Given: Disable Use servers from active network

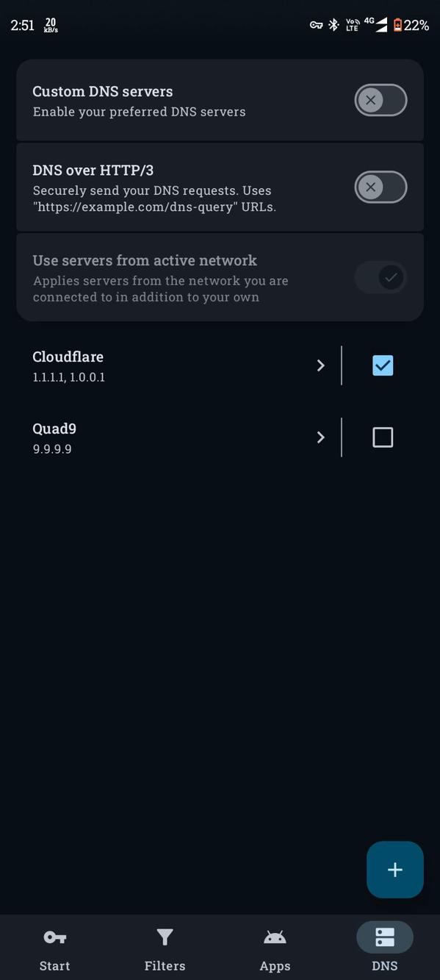Looking at the screenshot, I should [x=381, y=277].
